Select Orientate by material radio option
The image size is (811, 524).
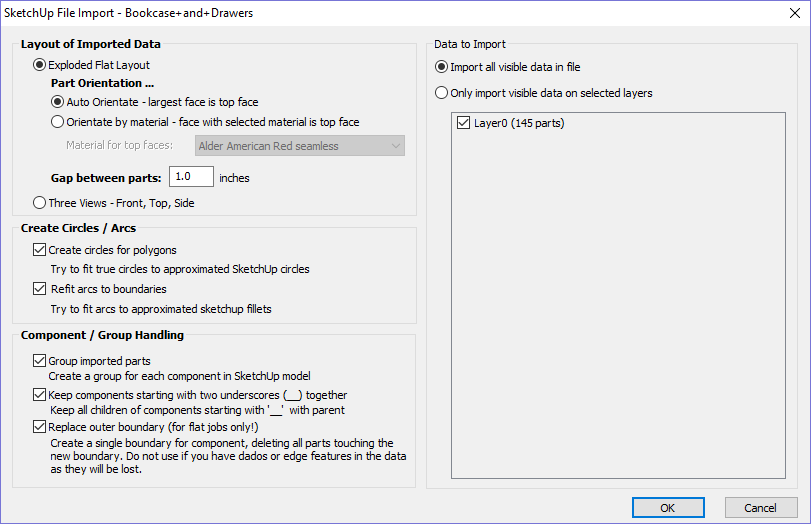coord(57,122)
